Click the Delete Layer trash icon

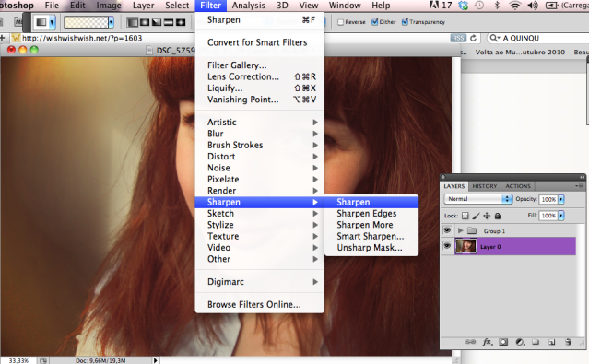(x=568, y=342)
